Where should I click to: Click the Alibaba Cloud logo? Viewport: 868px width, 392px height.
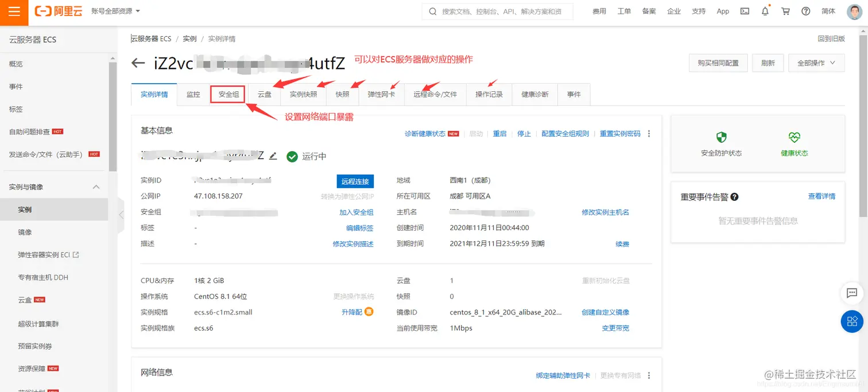tap(58, 11)
